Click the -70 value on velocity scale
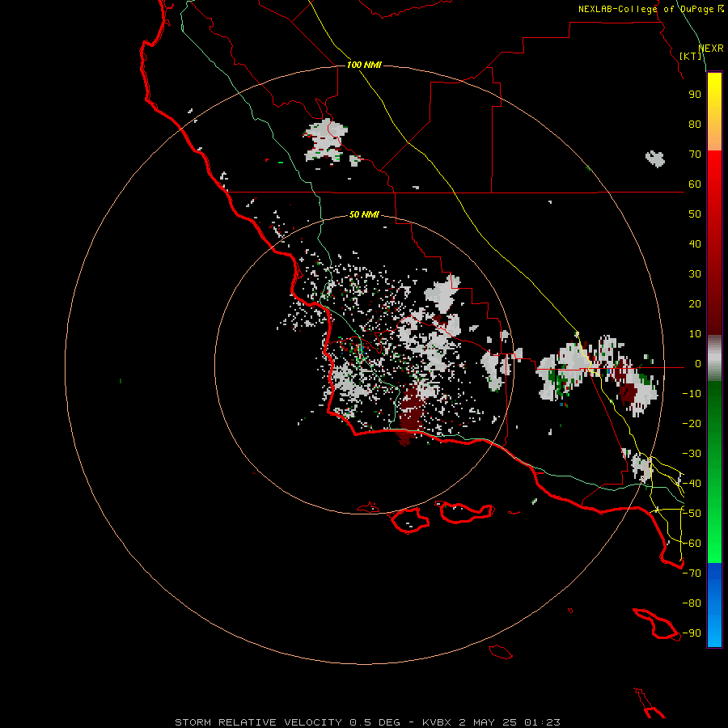This screenshot has width=728, height=728. (x=692, y=574)
